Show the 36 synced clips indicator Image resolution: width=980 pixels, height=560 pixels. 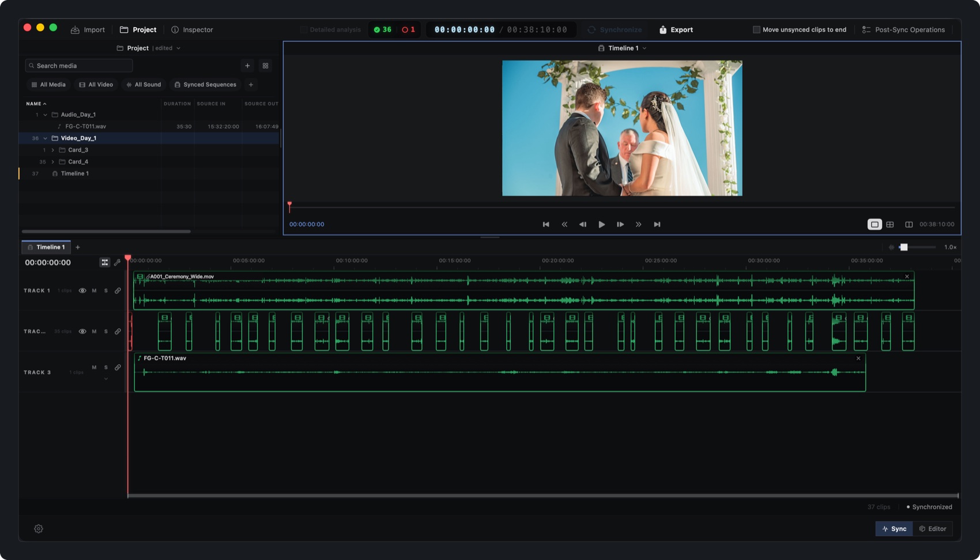point(382,30)
